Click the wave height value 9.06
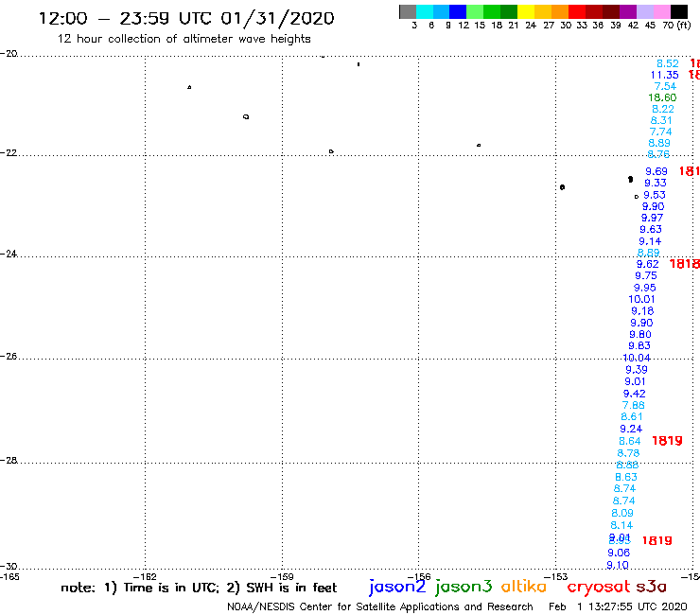Viewport: 700px width, 615px height. (619, 553)
